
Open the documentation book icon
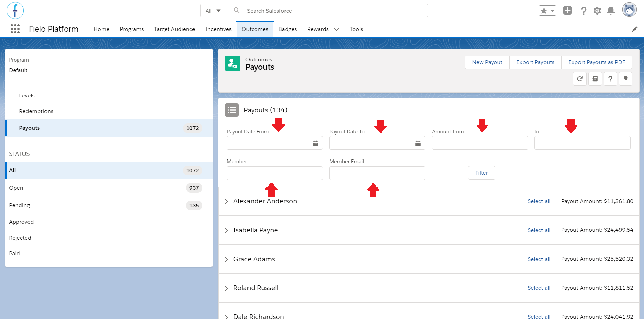pyautogui.click(x=595, y=79)
